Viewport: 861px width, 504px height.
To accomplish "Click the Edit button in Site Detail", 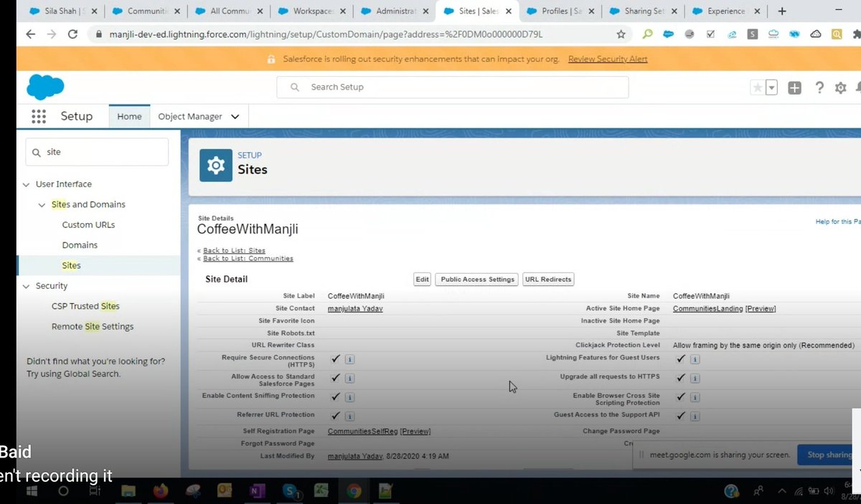I will (x=422, y=280).
